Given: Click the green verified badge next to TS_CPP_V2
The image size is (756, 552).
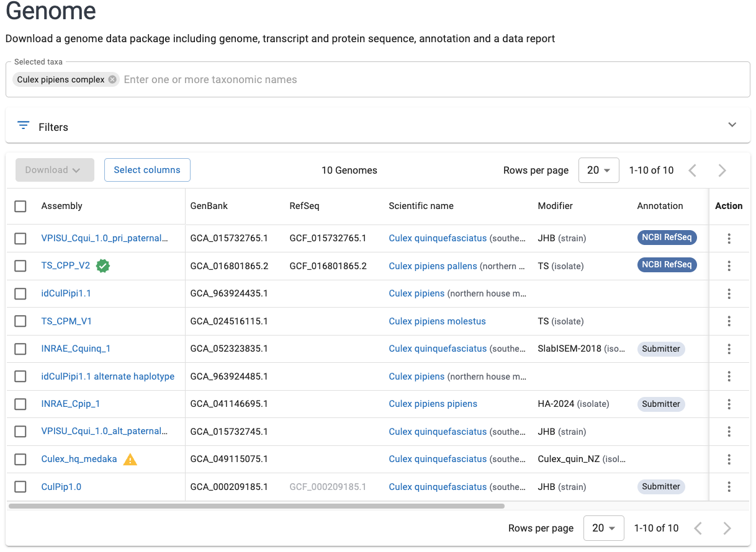Looking at the screenshot, I should point(103,265).
